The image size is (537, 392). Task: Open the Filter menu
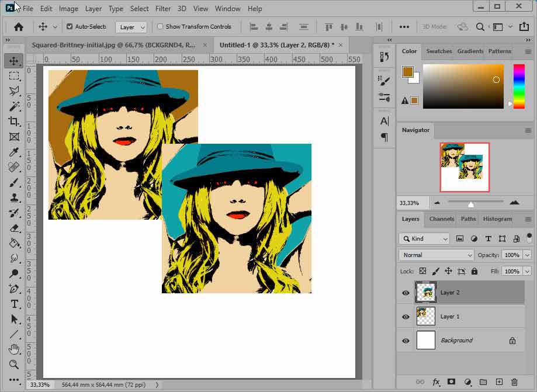pos(162,9)
